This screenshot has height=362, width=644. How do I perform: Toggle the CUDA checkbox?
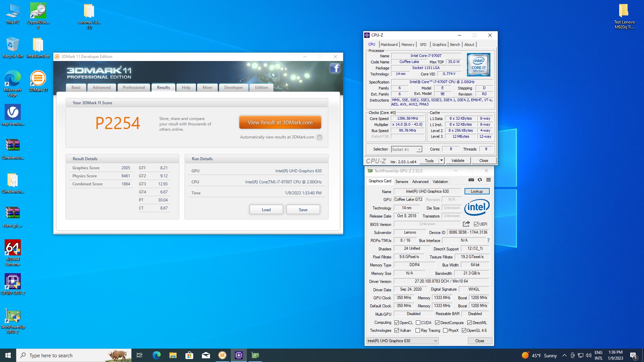[x=418, y=323]
